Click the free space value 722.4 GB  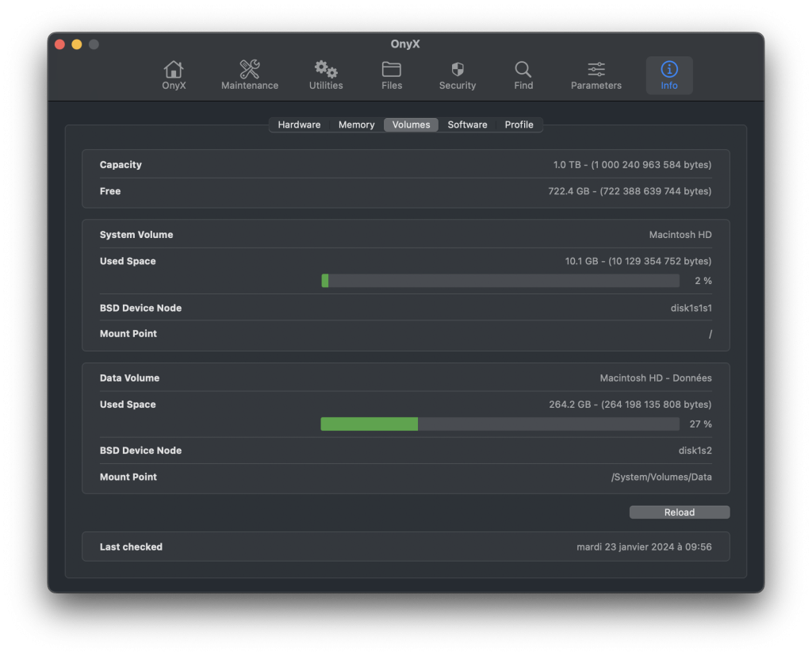[x=630, y=191]
